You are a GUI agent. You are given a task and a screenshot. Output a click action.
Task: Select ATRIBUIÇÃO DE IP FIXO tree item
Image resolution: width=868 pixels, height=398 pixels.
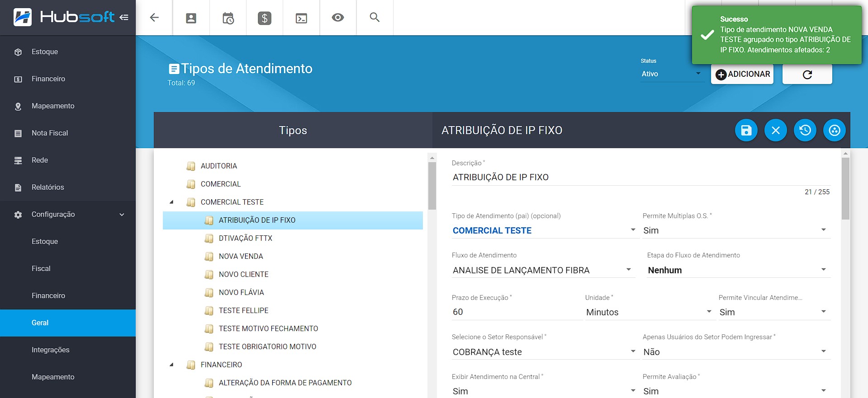point(293,220)
